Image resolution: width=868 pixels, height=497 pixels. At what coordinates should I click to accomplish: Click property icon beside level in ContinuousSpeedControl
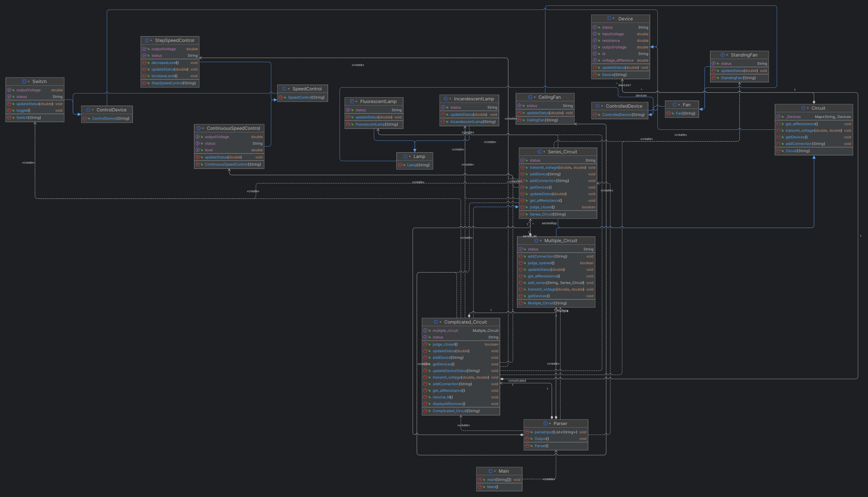click(x=198, y=150)
